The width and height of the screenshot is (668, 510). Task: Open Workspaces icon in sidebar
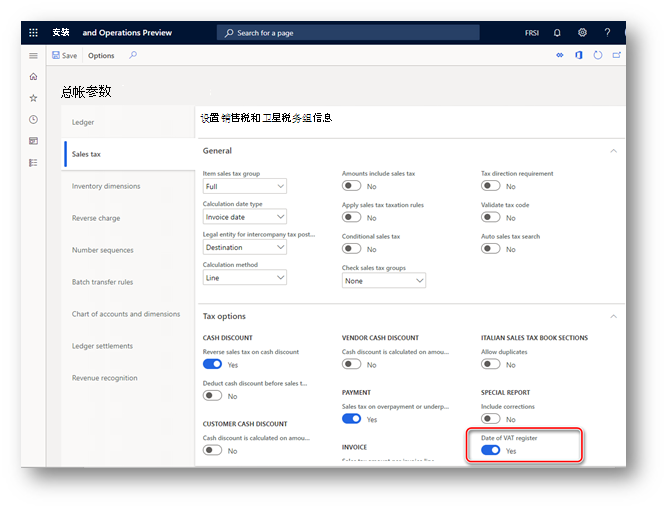pyautogui.click(x=33, y=141)
